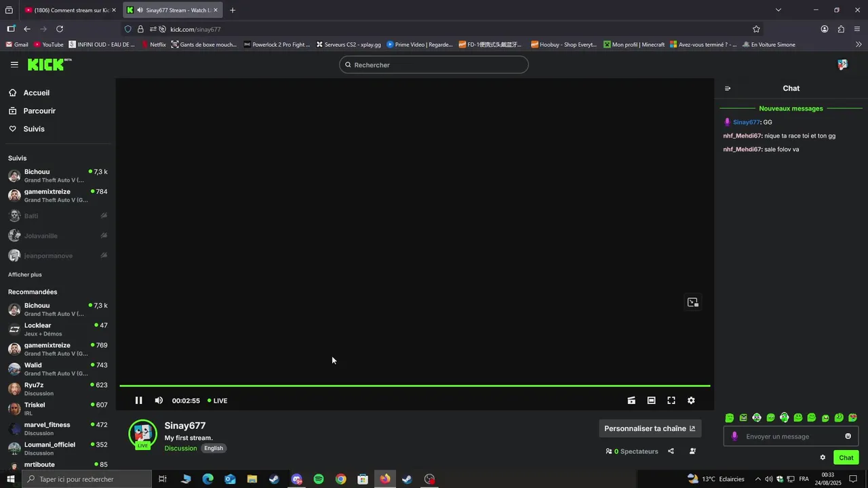The width and height of the screenshot is (868, 488).
Task: Open Triskel recommended channel
Action: tap(58, 409)
